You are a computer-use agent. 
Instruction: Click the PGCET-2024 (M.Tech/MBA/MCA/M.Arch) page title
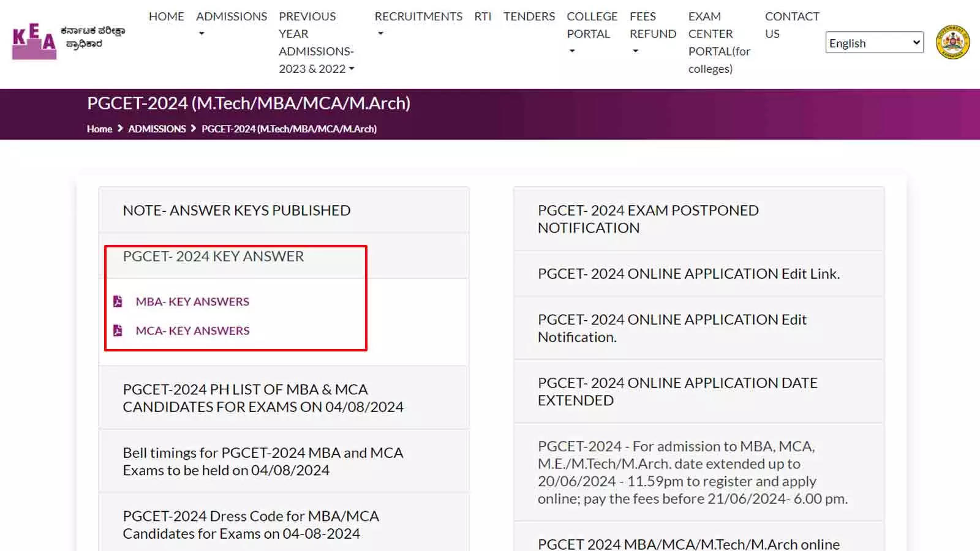coord(249,103)
